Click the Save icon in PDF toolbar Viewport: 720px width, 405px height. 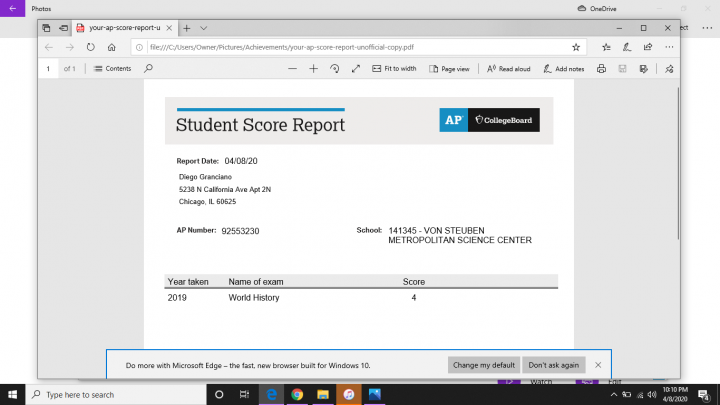(622, 69)
